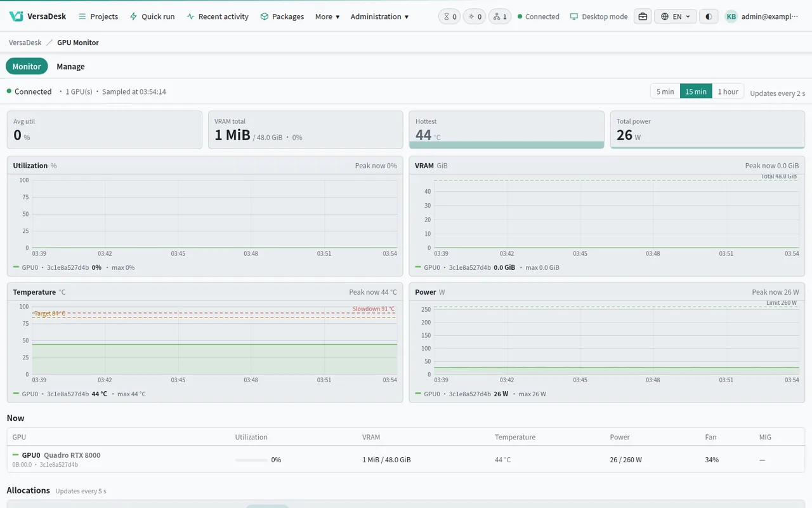Image resolution: width=812 pixels, height=508 pixels.
Task: Click the VersaDesk logo icon
Action: 16,17
